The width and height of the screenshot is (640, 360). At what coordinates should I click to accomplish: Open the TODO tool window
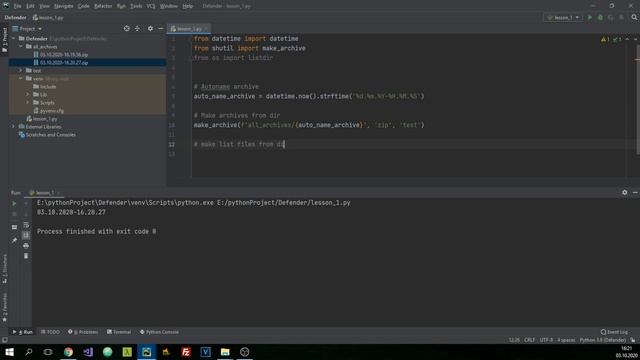tap(50, 332)
